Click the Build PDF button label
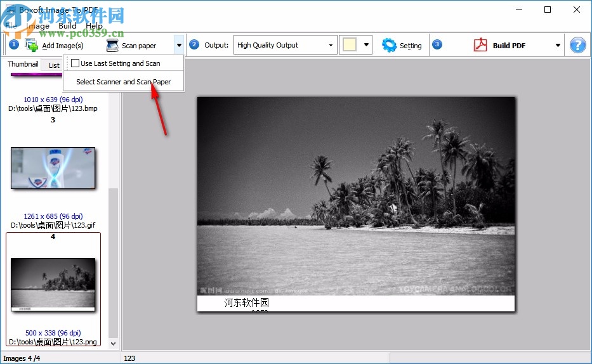 [509, 46]
